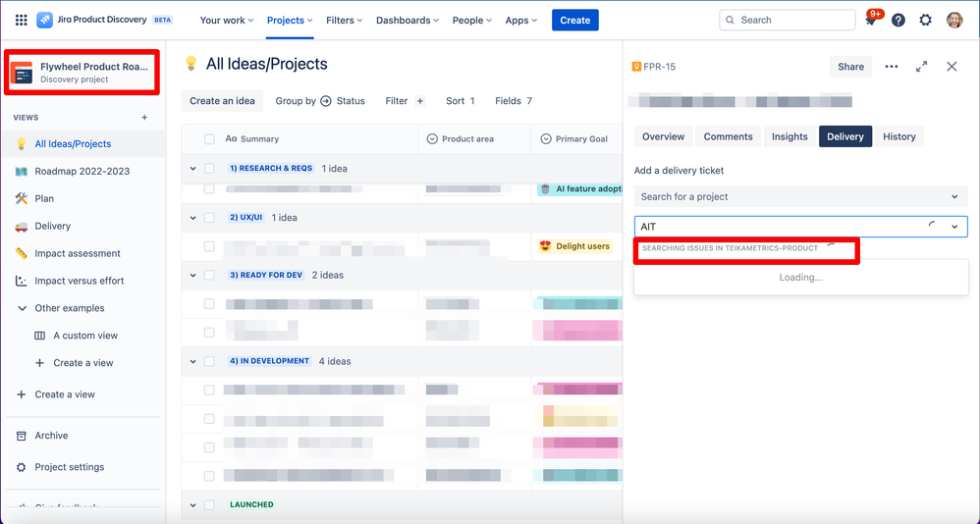Switch to the History tab

pyautogui.click(x=898, y=136)
